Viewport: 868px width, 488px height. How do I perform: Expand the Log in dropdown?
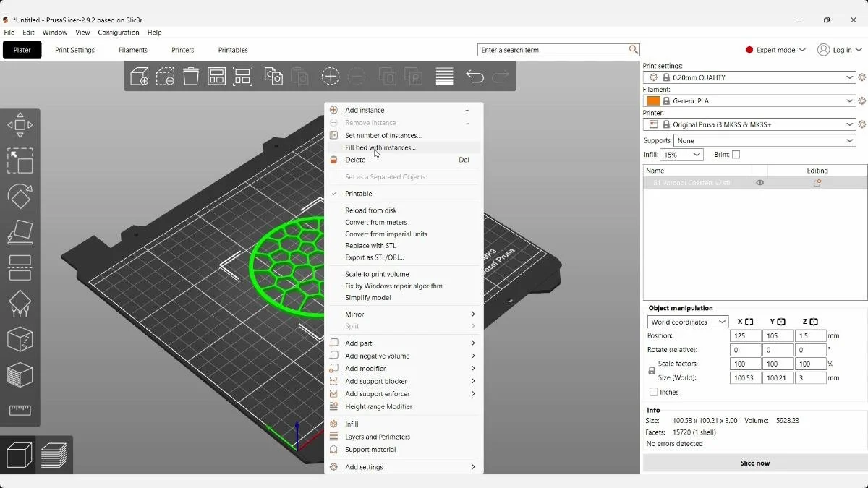tap(840, 50)
